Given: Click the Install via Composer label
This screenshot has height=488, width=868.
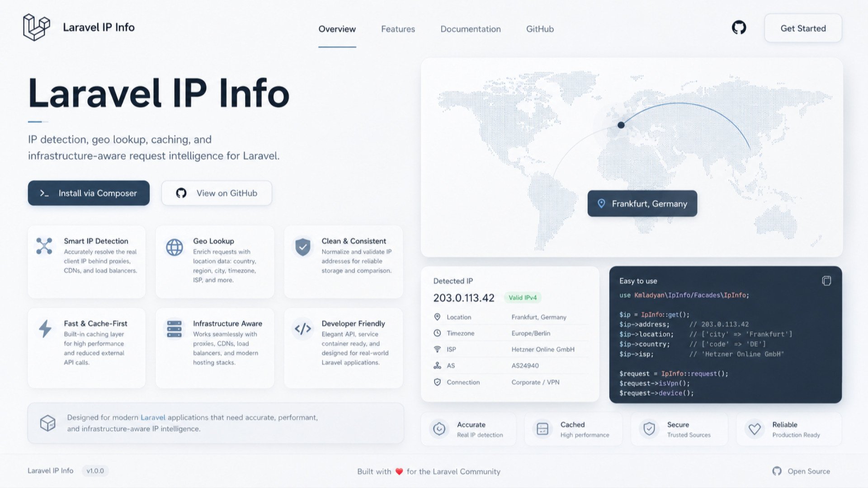Looking at the screenshot, I should 98,193.
